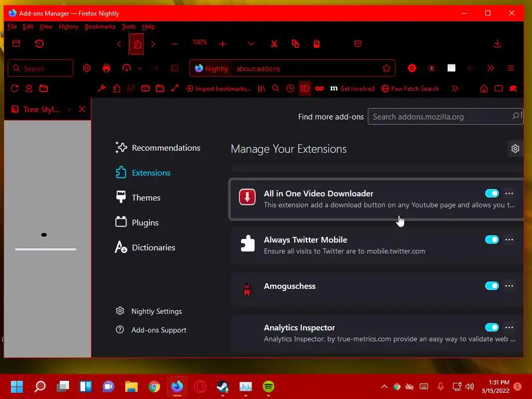Screen dimensions: 532x399
Task: Click the Copy icon in toolbar
Action: tap(296, 44)
